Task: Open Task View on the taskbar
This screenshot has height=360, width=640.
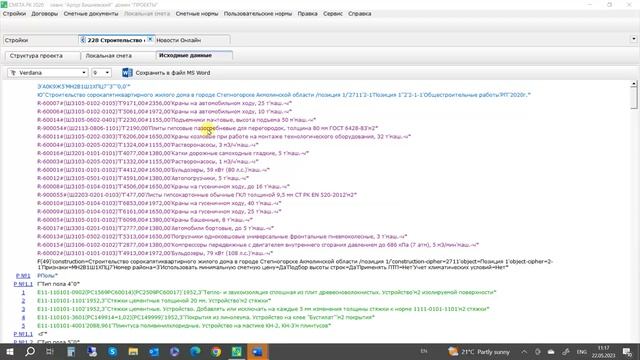Action: [50, 351]
